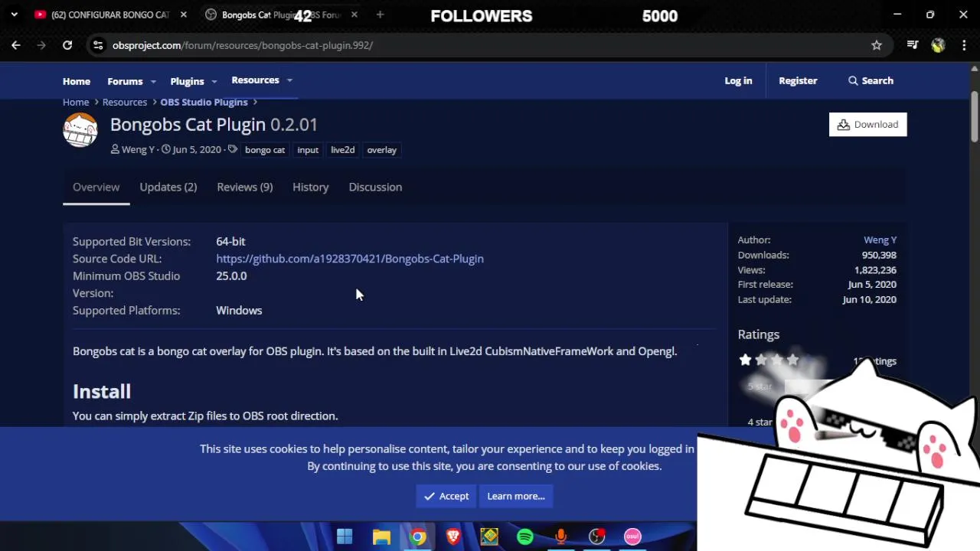
Task: Open the Resources nav item
Action: click(x=255, y=80)
